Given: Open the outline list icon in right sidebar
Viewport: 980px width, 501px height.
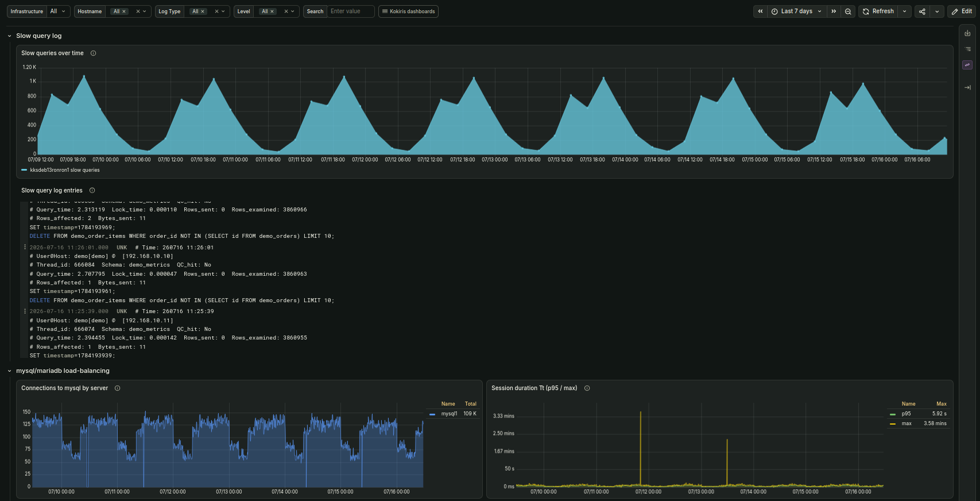Looking at the screenshot, I should (967, 49).
